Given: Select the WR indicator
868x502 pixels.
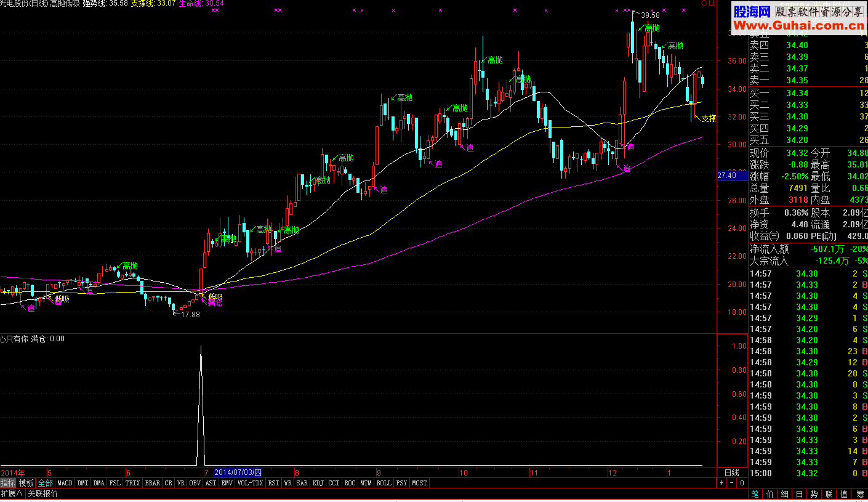Looking at the screenshot, I should pyautogui.click(x=288, y=483).
